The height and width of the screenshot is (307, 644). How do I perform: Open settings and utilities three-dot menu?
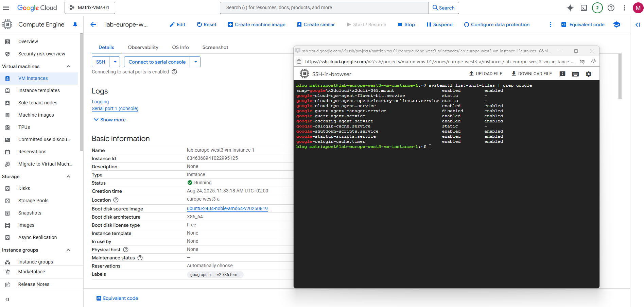(x=625, y=8)
